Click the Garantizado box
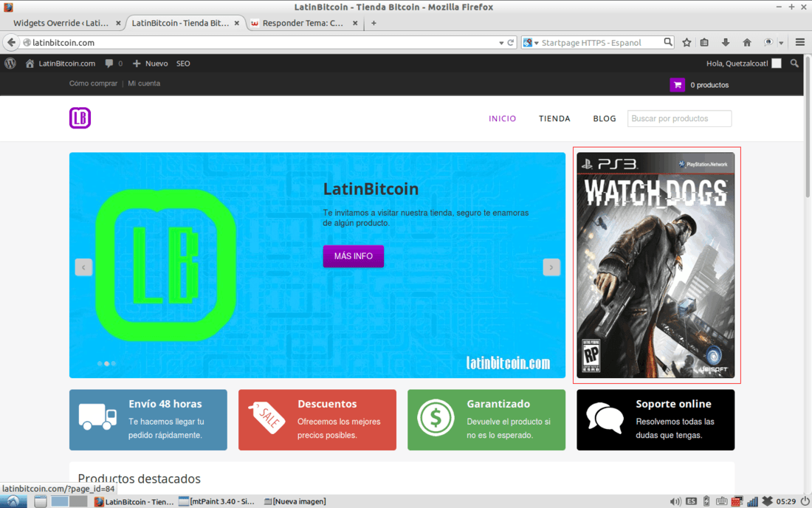Screen dimensions: 812x508 tap(486, 420)
